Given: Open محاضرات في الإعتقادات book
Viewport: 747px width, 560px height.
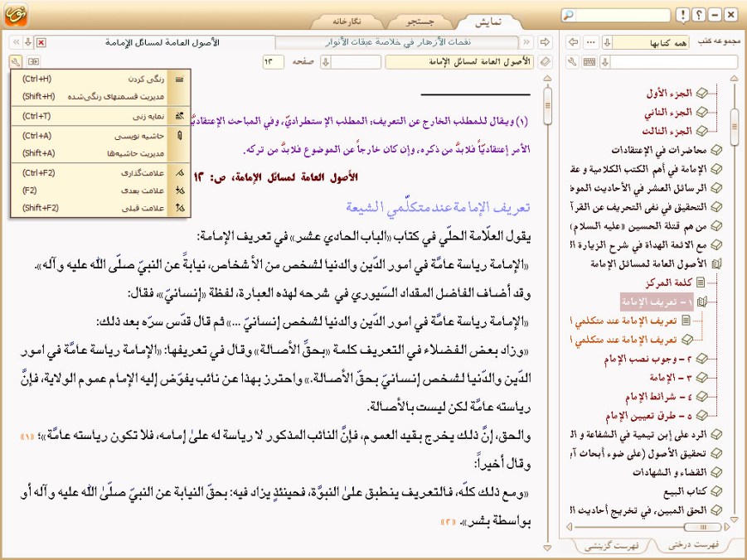Looking at the screenshot, I should coord(659,150).
